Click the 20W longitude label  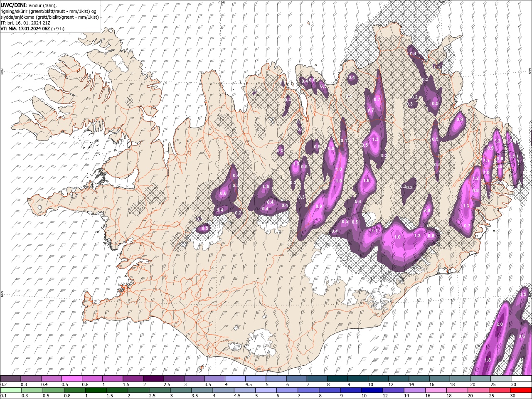[x=221, y=2]
